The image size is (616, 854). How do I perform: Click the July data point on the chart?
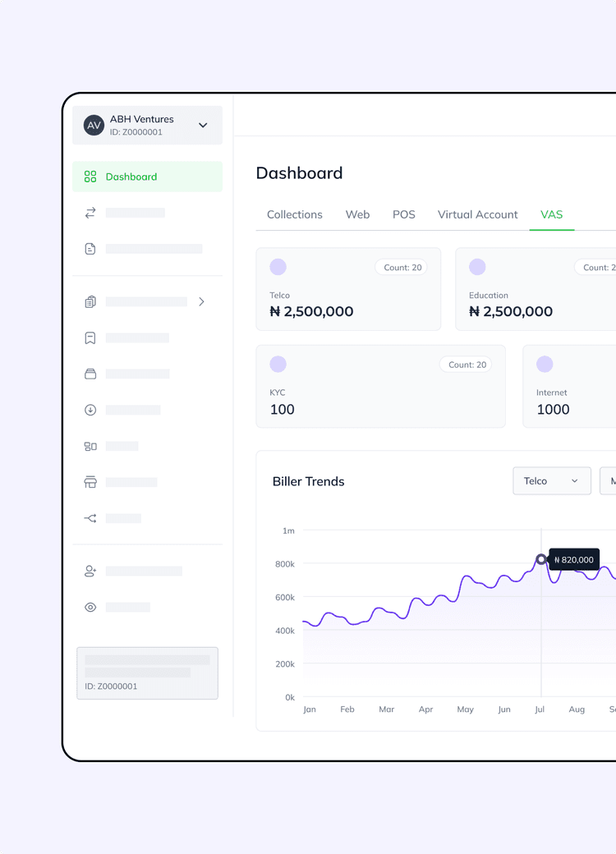tap(540, 559)
